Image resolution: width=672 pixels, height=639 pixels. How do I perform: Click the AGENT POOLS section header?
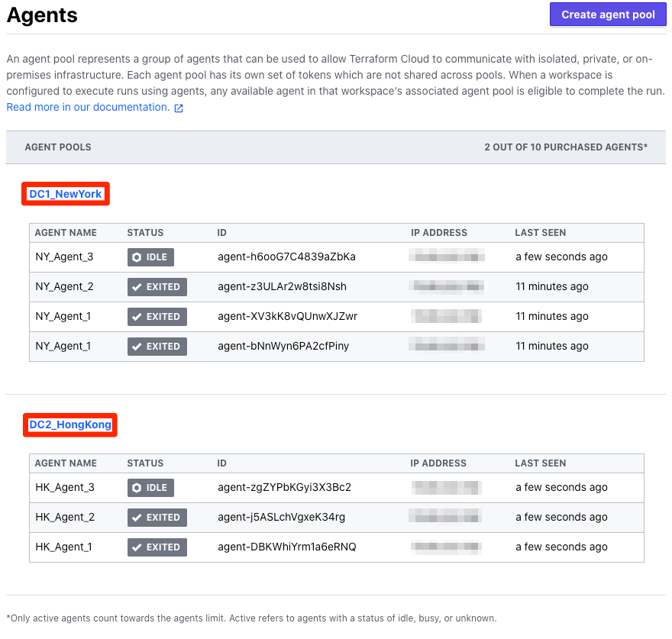click(x=58, y=147)
